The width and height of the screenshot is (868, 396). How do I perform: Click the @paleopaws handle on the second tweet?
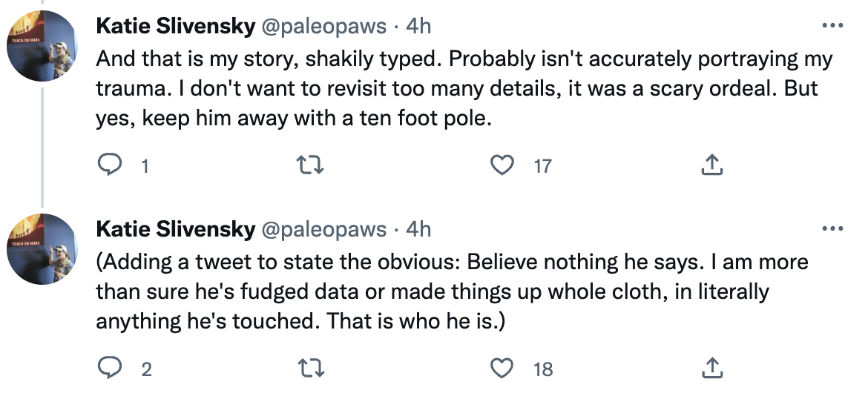point(323,230)
